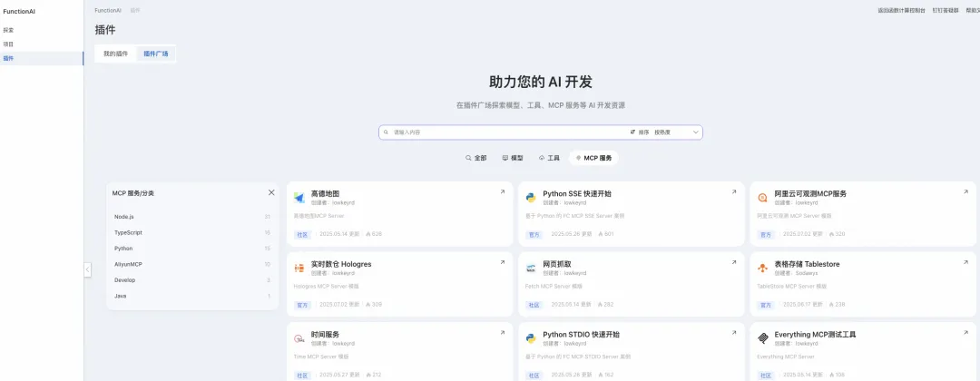980x381 pixels.
Task: Click the Everything MCP测试工具 logo icon
Action: coord(762,338)
